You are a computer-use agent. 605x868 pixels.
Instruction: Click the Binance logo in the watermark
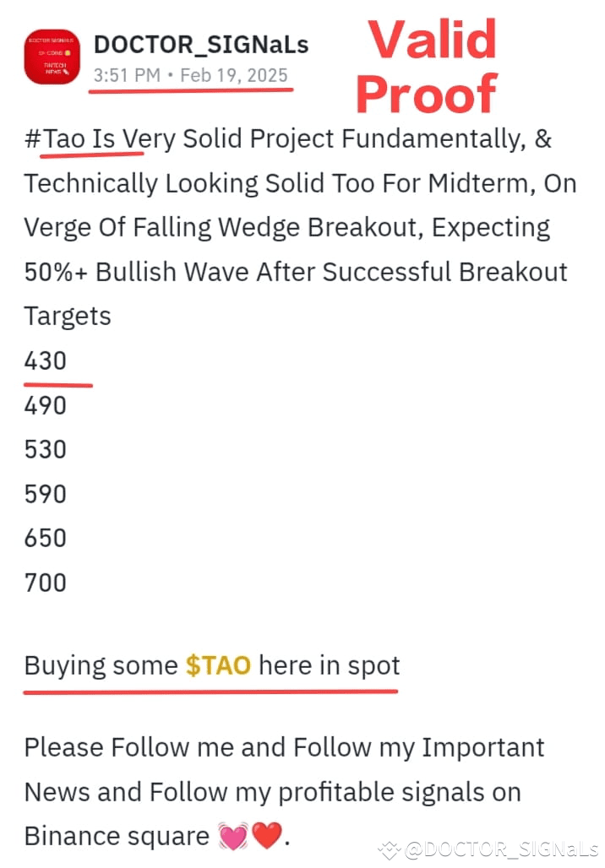click(389, 849)
